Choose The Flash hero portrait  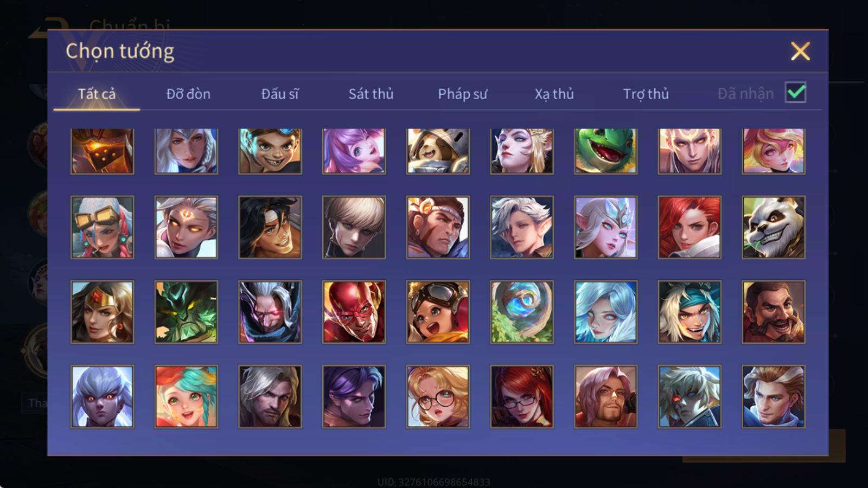coord(354,312)
